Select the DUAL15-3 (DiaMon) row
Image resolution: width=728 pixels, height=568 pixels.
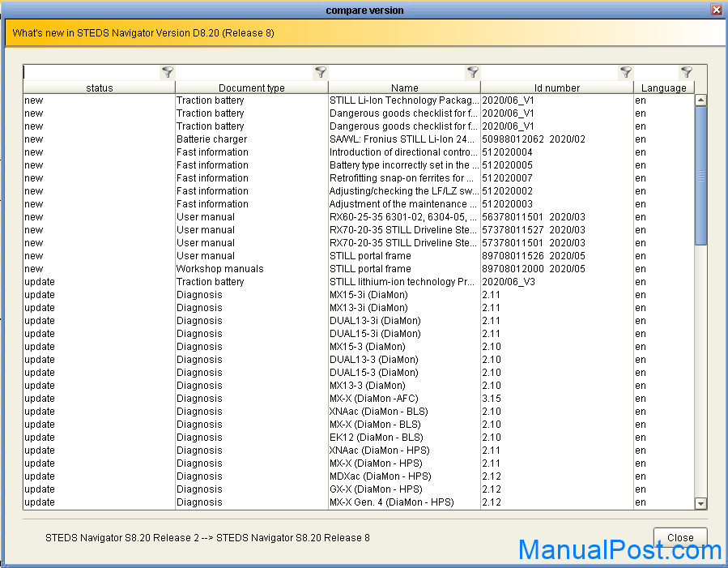click(x=359, y=374)
